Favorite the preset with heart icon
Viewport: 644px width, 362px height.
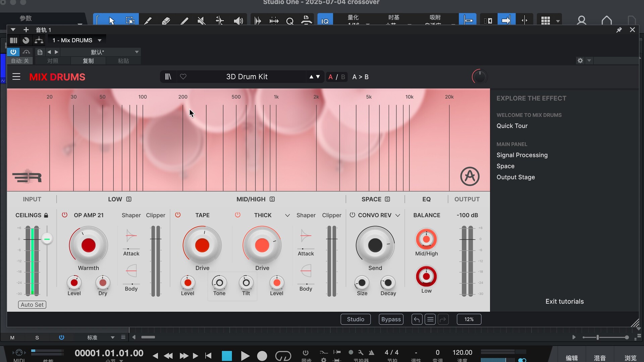tap(183, 77)
